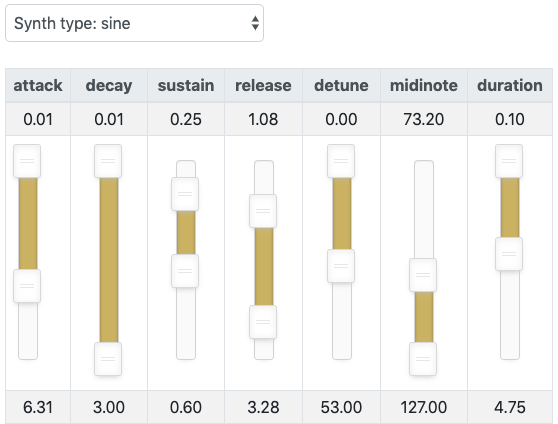Image resolution: width=558 pixels, height=424 pixels.
Task: Click the midinote slider's upper handle
Action: (423, 275)
